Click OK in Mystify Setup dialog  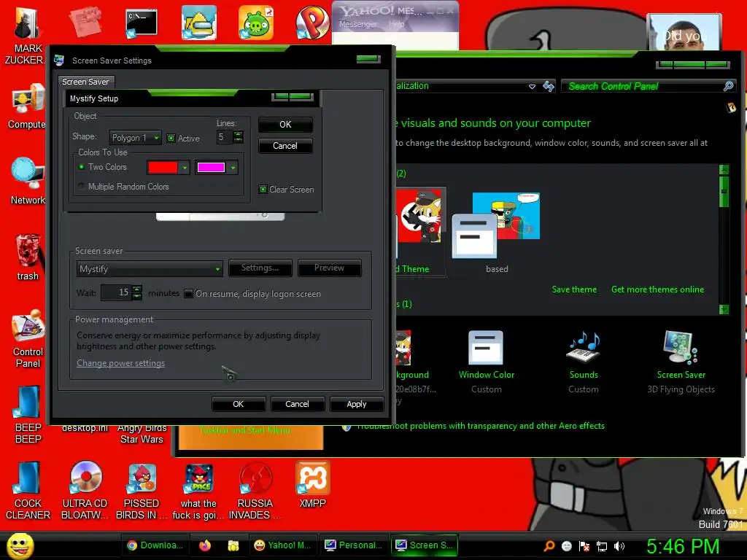(x=285, y=124)
